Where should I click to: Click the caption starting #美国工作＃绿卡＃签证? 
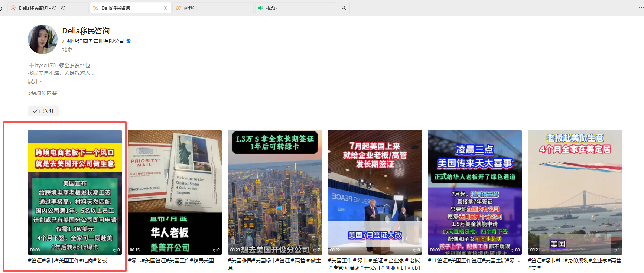374,264
